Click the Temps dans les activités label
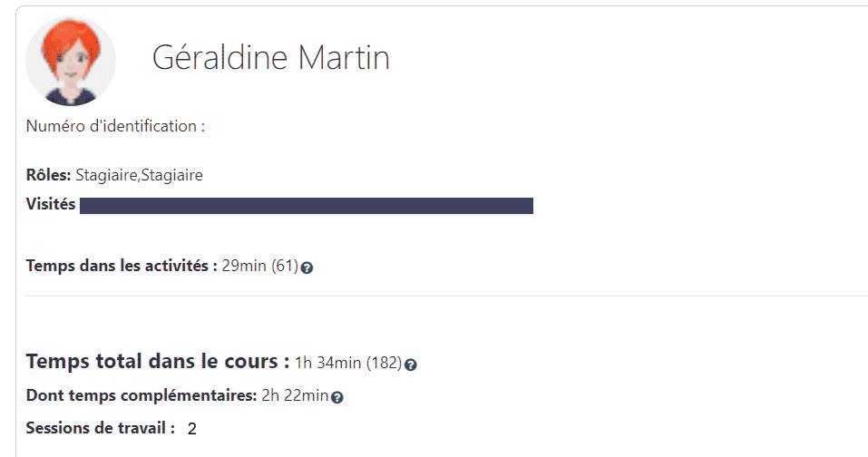This screenshot has width=868, height=457. point(122,267)
